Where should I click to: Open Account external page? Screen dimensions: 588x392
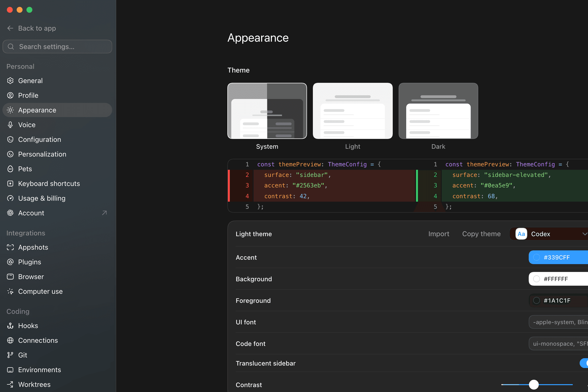(57, 213)
